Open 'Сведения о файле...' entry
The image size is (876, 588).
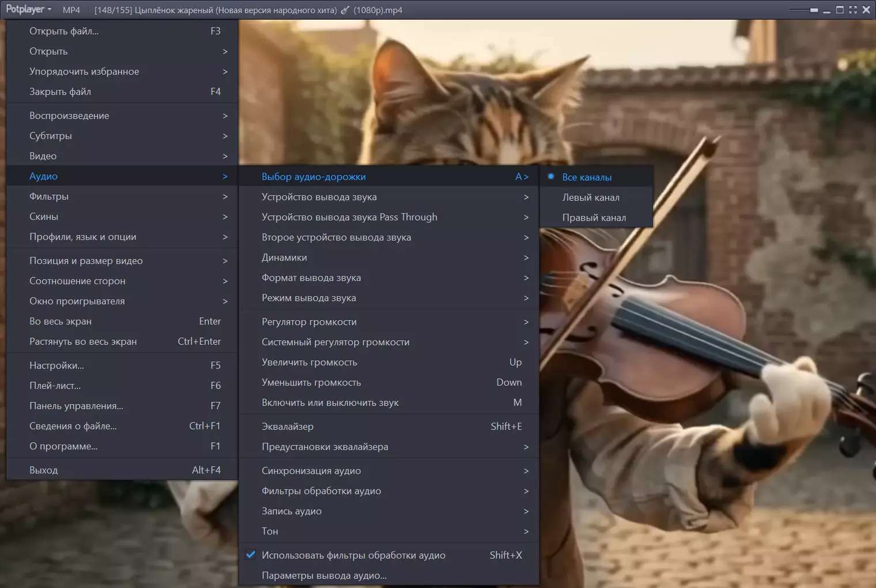(x=122, y=426)
